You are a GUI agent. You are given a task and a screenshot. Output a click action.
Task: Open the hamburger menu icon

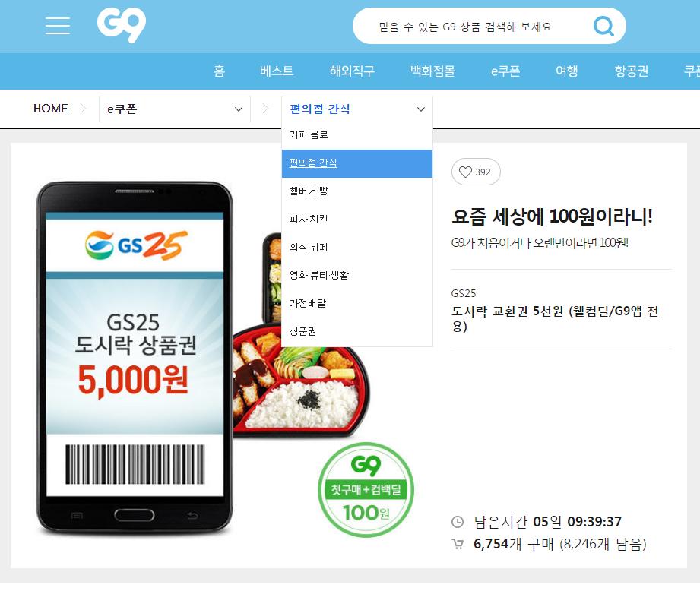58,26
